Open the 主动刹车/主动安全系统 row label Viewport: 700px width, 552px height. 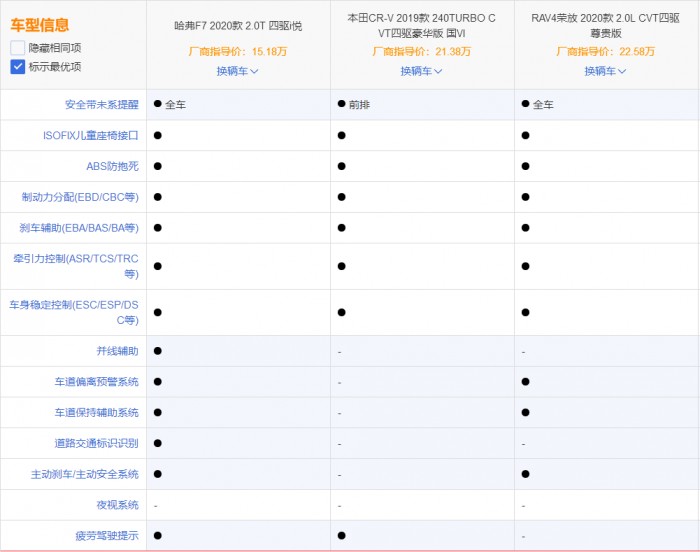[x=84, y=474]
